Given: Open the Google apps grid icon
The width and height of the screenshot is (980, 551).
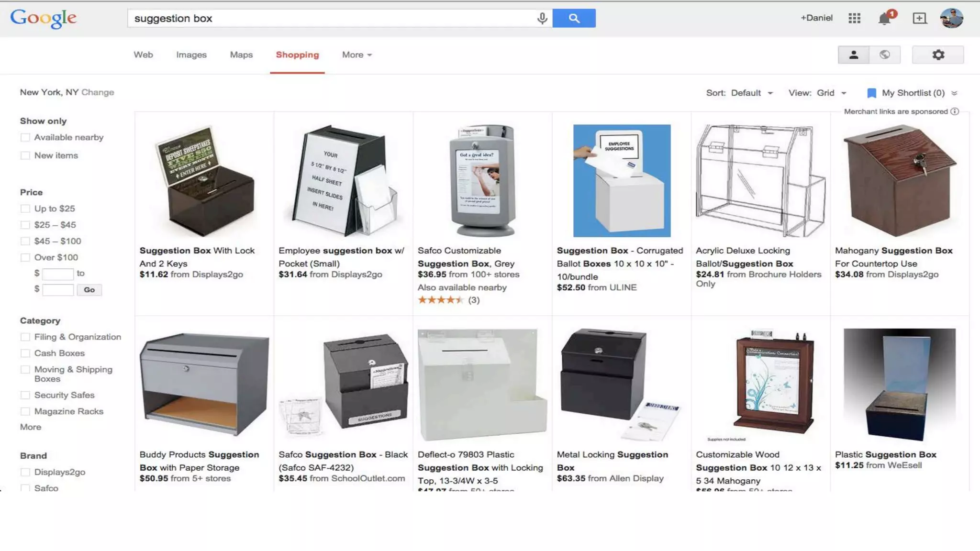Looking at the screenshot, I should click(x=854, y=18).
